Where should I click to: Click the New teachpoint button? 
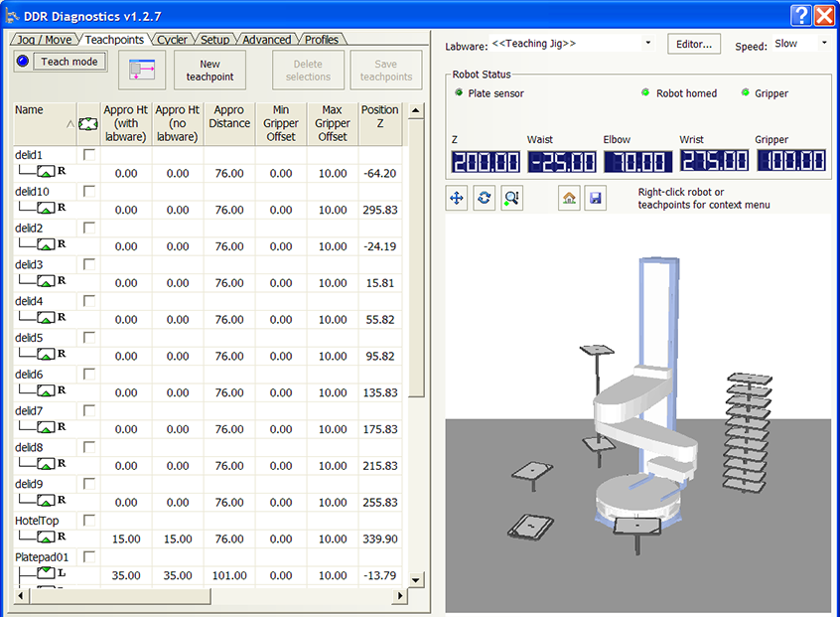(210, 70)
